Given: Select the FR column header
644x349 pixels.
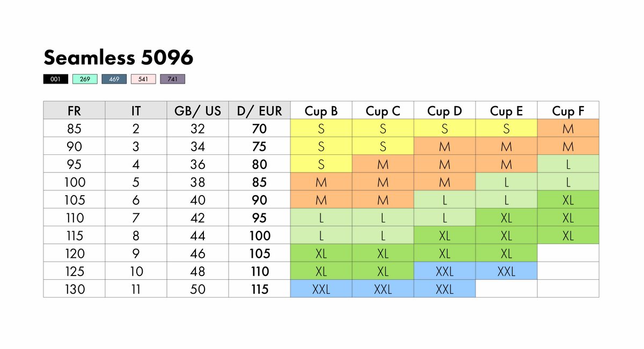Looking at the screenshot, I should pyautogui.click(x=74, y=111).
